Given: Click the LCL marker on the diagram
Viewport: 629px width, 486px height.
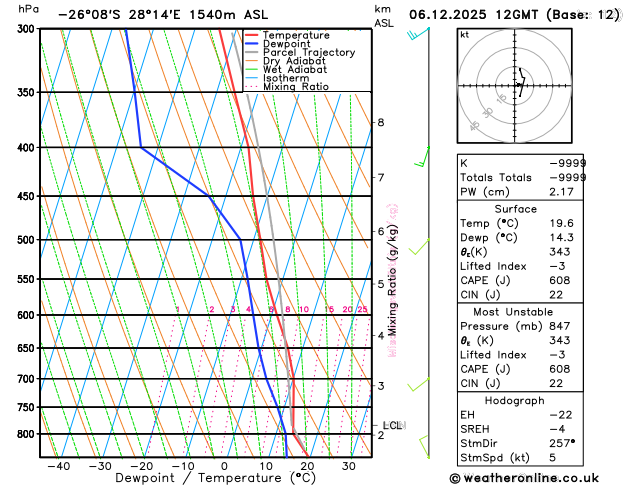Looking at the screenshot, I should coord(391,425).
